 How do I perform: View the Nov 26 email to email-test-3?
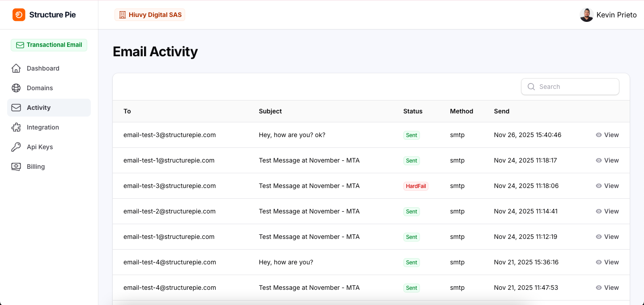coord(607,135)
